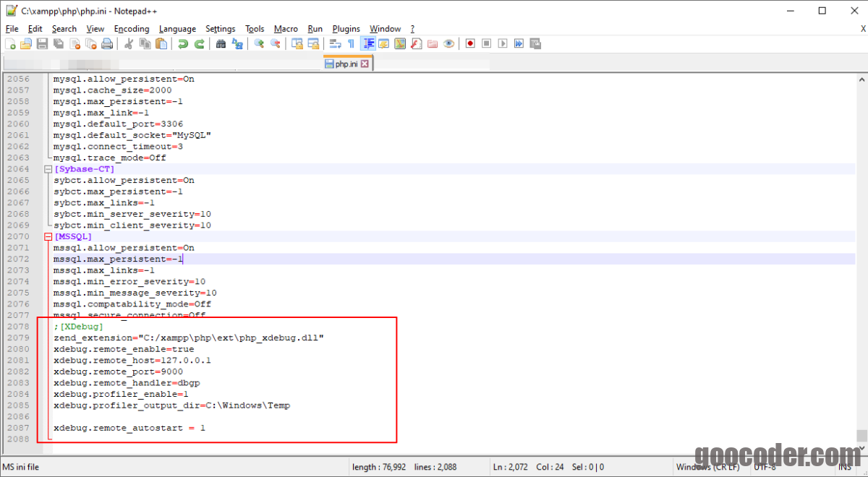The width and height of the screenshot is (868, 477).
Task: Open the Replace dialog from the toolbar
Action: (x=237, y=43)
